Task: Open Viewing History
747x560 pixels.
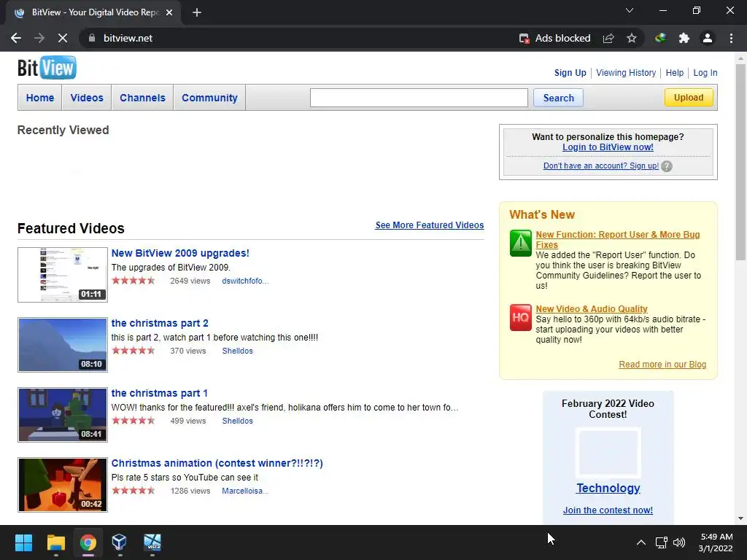Action: (626, 73)
